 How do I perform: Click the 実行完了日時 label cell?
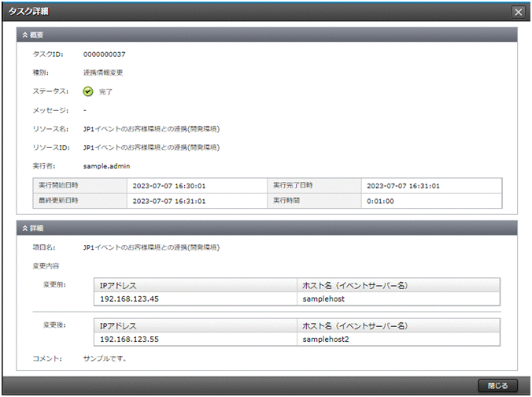pos(314,185)
